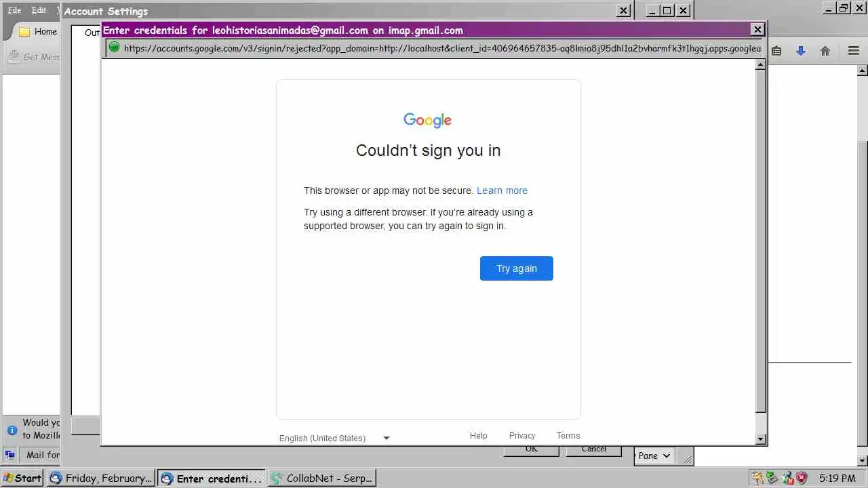Click OK in Account Settings window
This screenshot has width=868, height=488.
pyautogui.click(x=532, y=449)
